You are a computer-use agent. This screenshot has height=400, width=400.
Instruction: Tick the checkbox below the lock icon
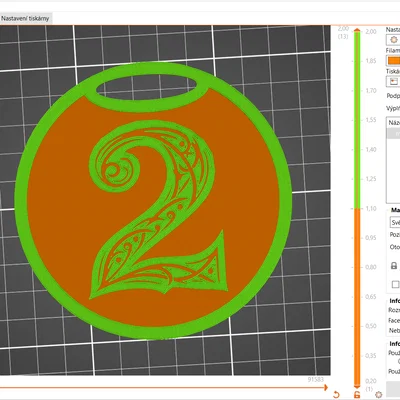395,284
